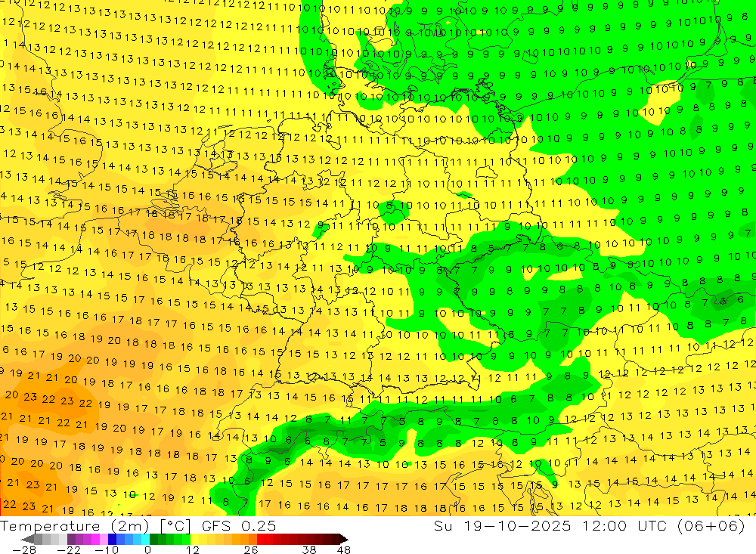756x554 pixels.
Task: Click the date Su 19-10-2025
Action: click(502, 526)
